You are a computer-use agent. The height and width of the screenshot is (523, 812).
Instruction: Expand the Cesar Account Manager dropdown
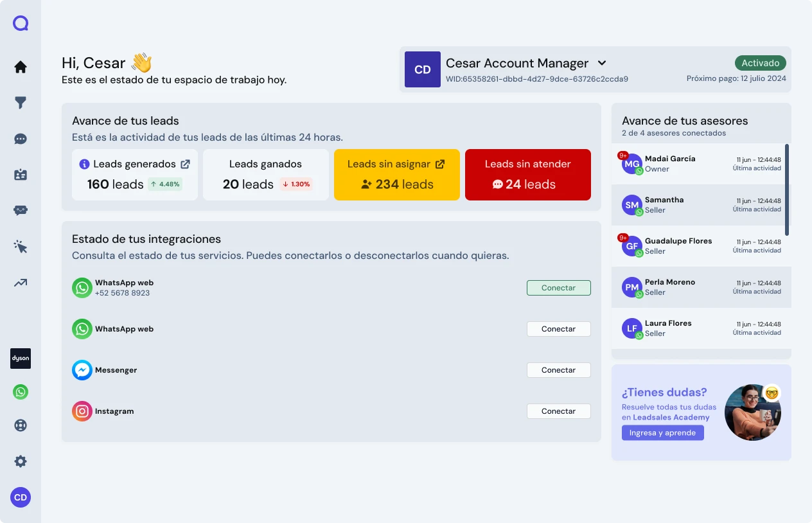tap(601, 63)
